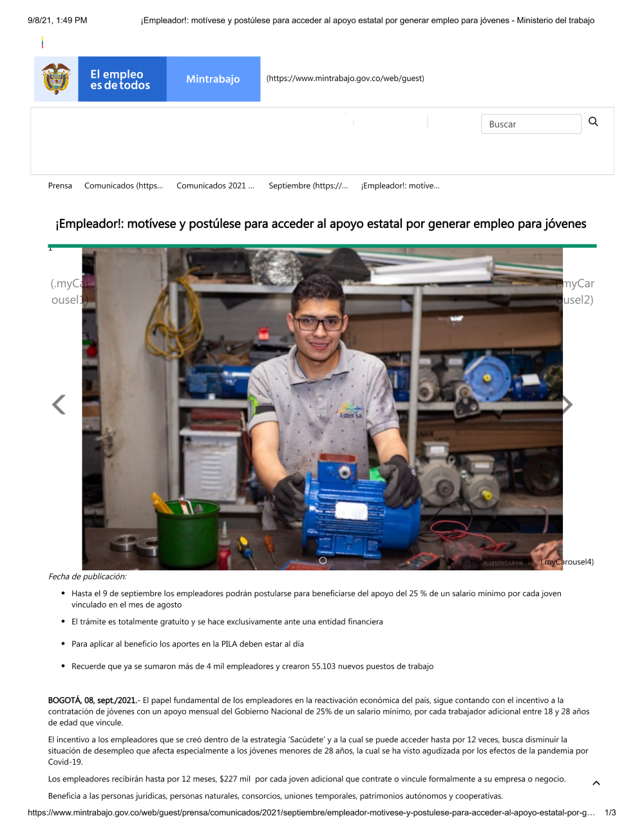Advance carousel with the right arrow

tap(567, 404)
